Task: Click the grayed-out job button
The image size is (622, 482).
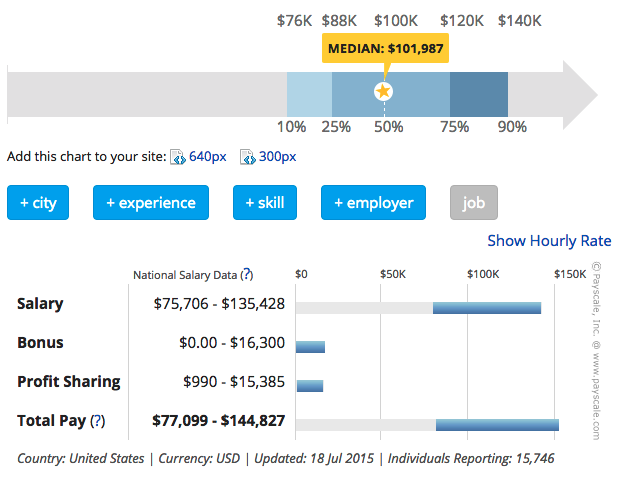Action: (x=473, y=203)
